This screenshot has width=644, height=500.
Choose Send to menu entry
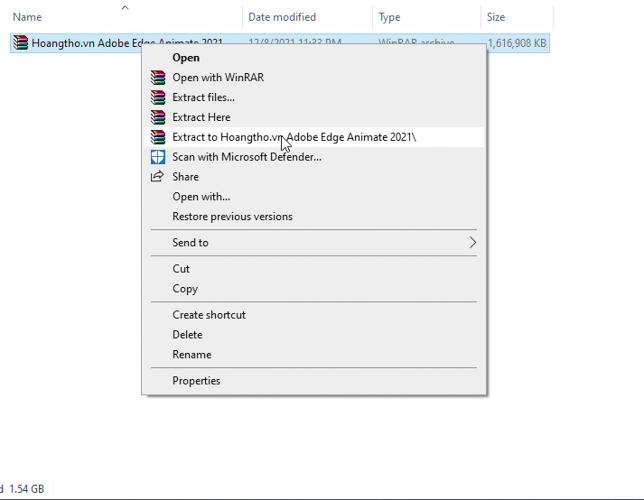point(314,243)
